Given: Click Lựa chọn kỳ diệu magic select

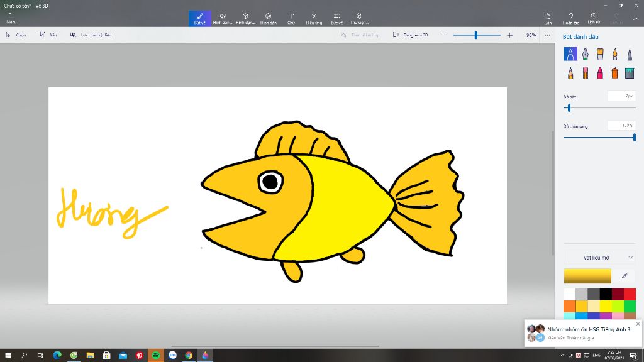Looking at the screenshot, I should point(91,35).
